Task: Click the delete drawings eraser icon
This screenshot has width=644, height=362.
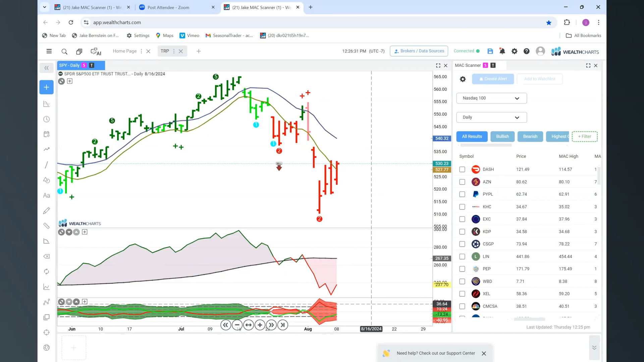Action: [47, 256]
